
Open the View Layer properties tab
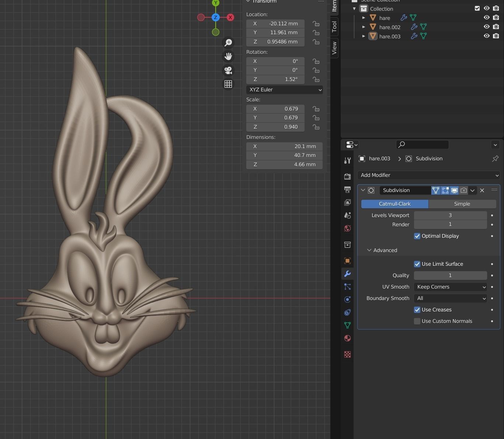point(347,202)
